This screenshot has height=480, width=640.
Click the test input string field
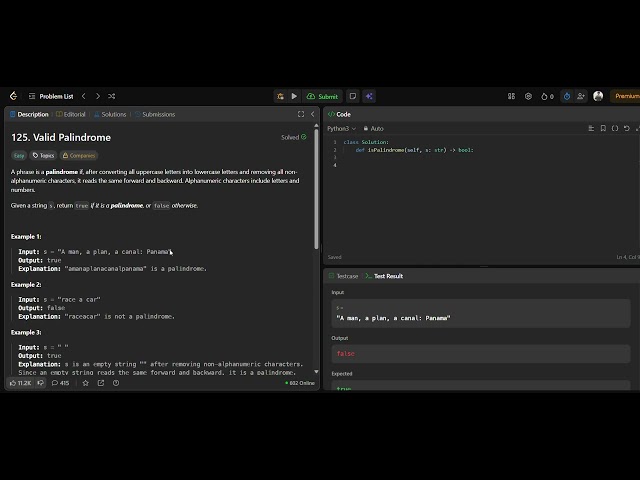click(x=481, y=313)
